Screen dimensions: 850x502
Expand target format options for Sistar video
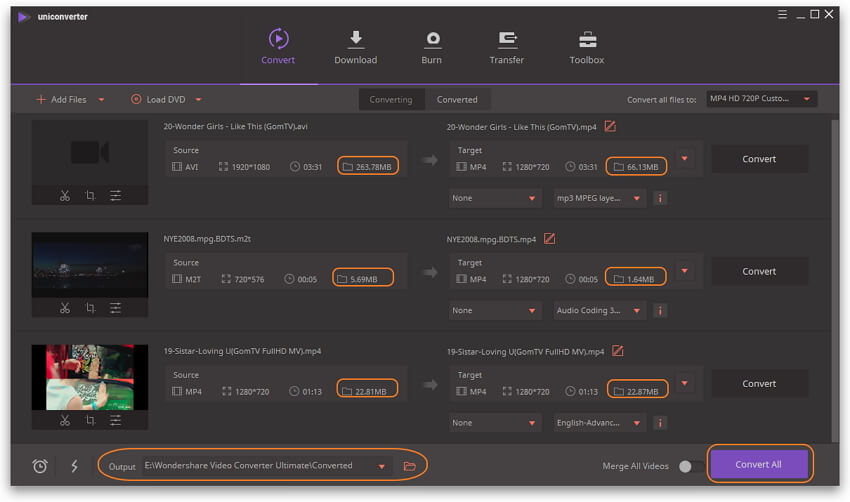click(x=685, y=383)
